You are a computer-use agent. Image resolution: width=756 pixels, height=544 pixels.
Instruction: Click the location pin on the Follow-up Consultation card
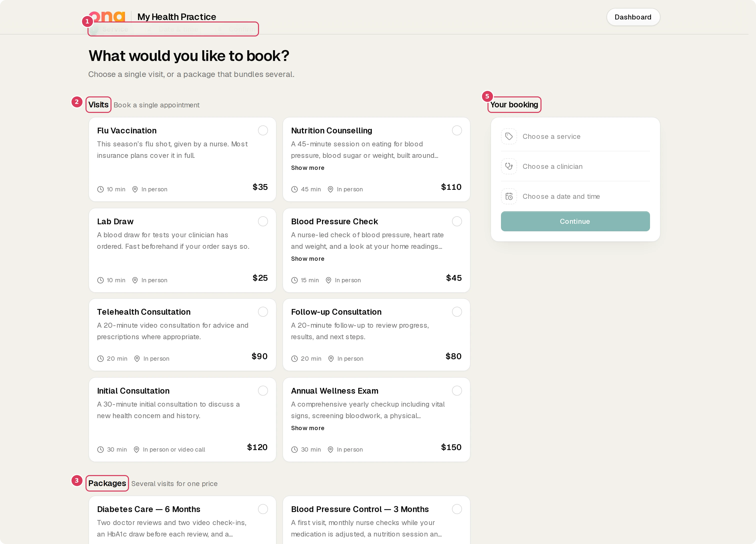[x=331, y=359]
